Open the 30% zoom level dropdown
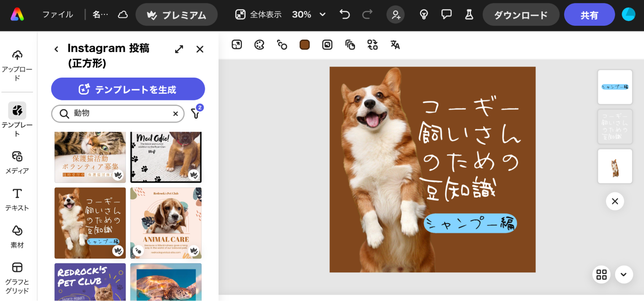 pos(308,14)
